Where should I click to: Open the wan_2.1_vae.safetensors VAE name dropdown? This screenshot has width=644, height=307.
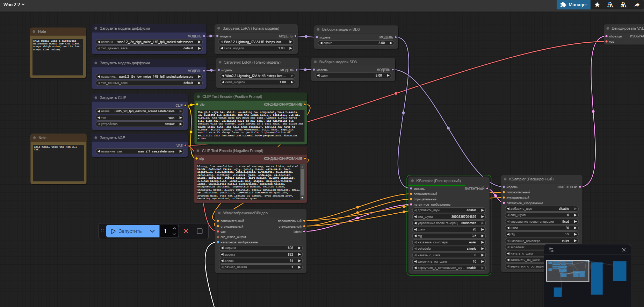[140, 151]
